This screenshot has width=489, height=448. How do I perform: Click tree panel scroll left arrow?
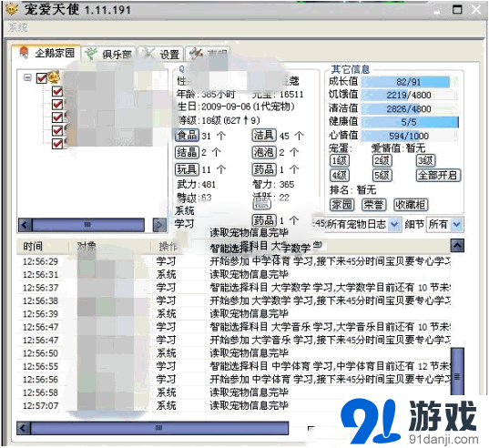click(x=25, y=225)
